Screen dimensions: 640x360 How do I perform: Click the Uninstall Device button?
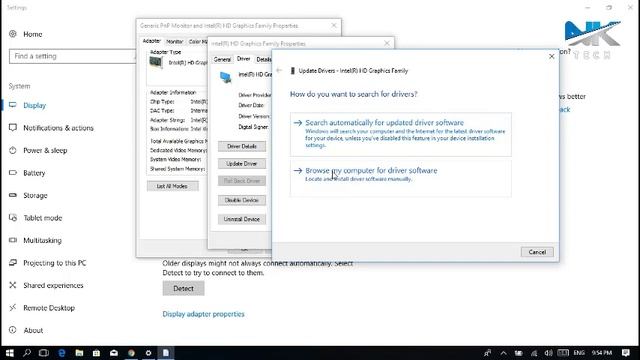(x=242, y=219)
